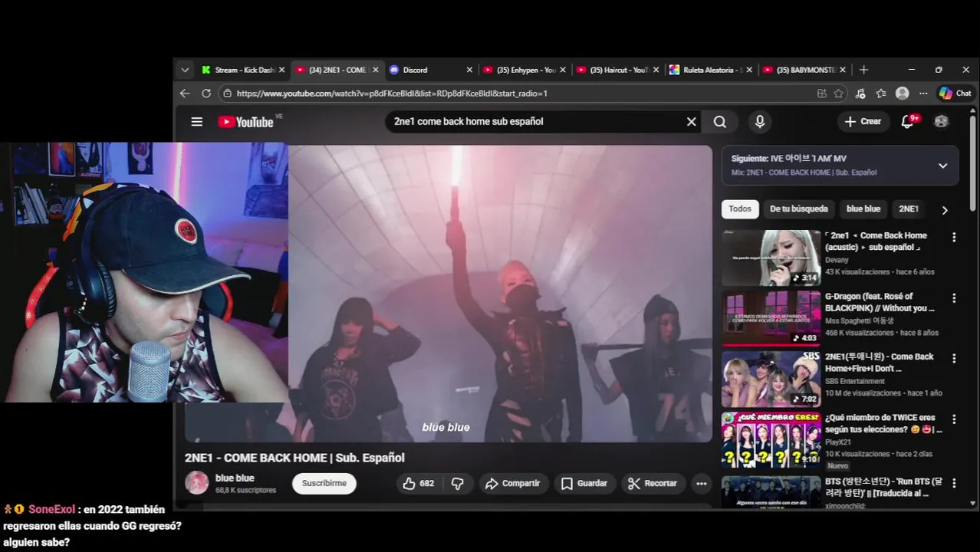
Task: Select the blue blue filter chip
Action: (863, 209)
